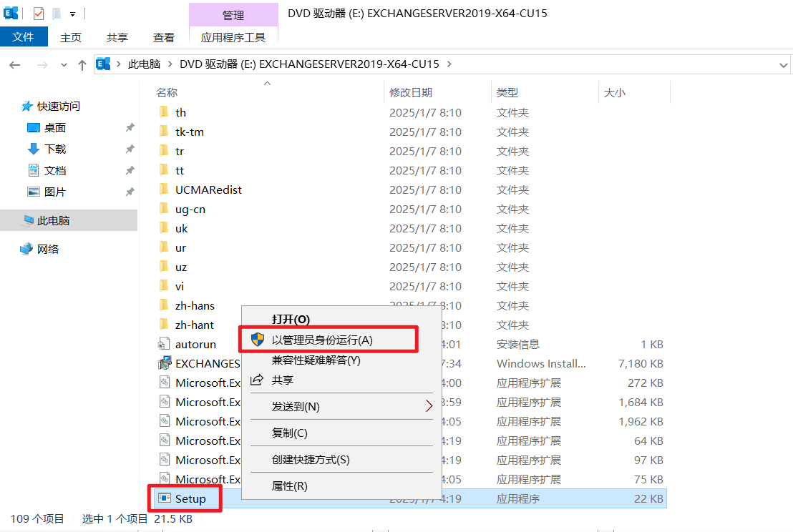Image resolution: width=793 pixels, height=532 pixels.
Task: Click the DVD 驱动器 breadcrumb segment
Action: click(x=309, y=64)
